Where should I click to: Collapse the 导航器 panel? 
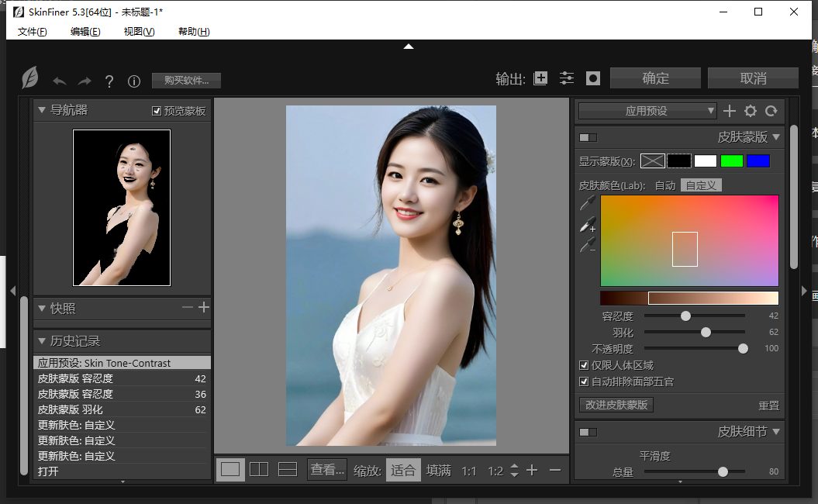pos(42,110)
